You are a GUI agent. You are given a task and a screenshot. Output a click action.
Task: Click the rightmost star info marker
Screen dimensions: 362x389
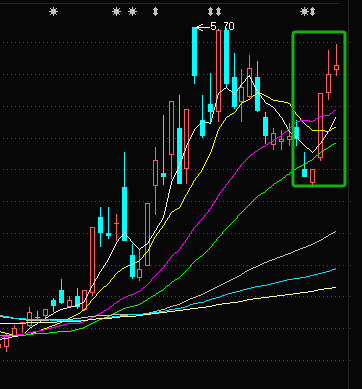(x=304, y=12)
